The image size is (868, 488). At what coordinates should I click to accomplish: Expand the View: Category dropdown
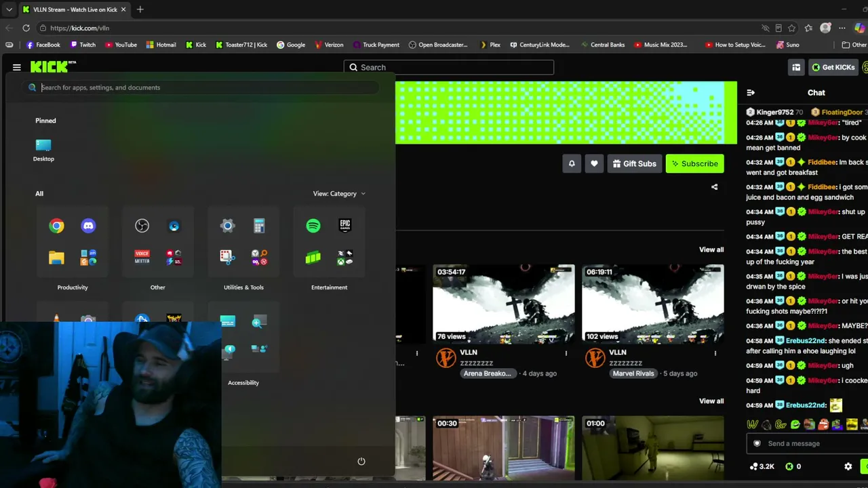(339, 194)
